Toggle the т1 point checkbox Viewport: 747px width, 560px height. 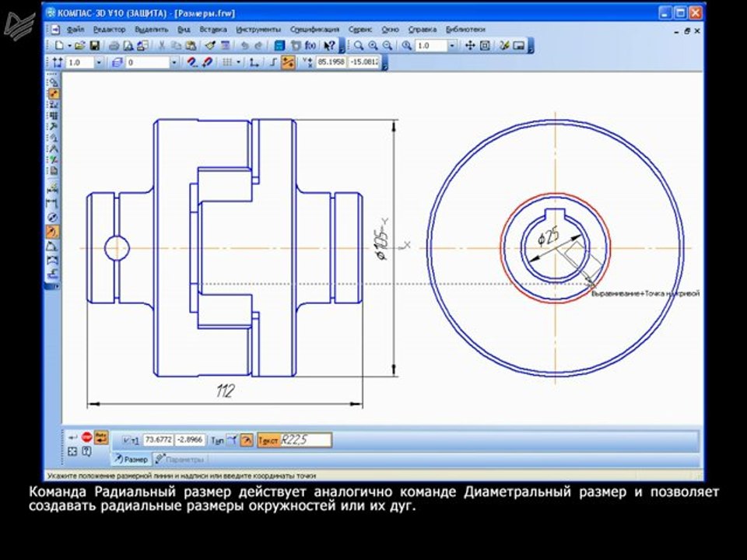point(126,440)
